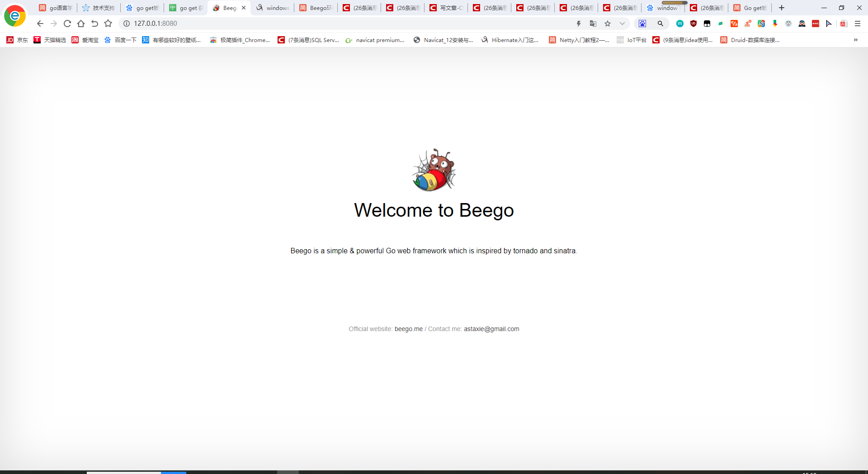Click the forward navigation arrow
Image resolution: width=868 pixels, height=474 pixels.
54,24
